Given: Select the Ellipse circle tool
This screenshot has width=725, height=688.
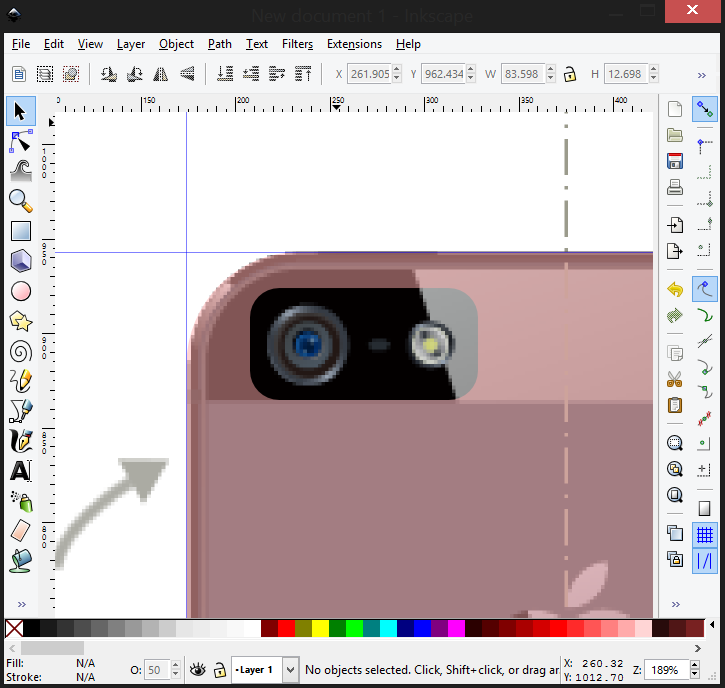Looking at the screenshot, I should (x=20, y=291).
